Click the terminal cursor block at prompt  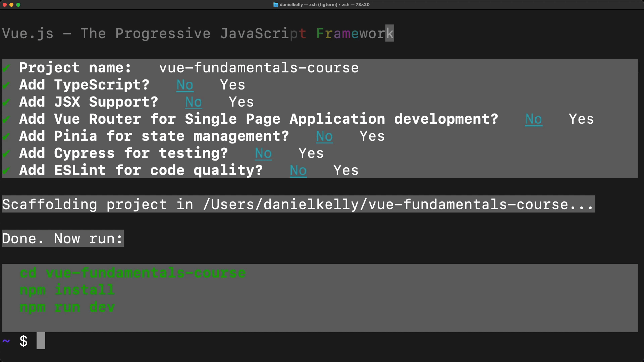(x=41, y=341)
